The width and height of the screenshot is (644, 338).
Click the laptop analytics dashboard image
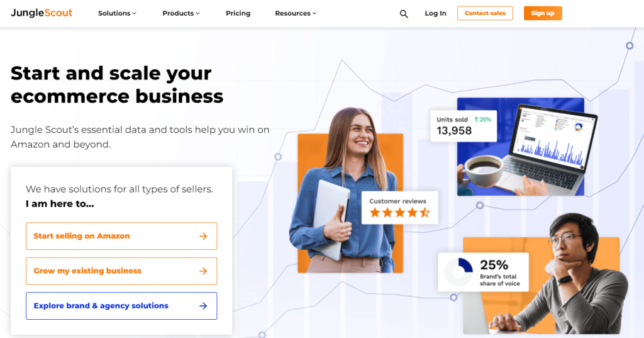pyautogui.click(x=520, y=147)
